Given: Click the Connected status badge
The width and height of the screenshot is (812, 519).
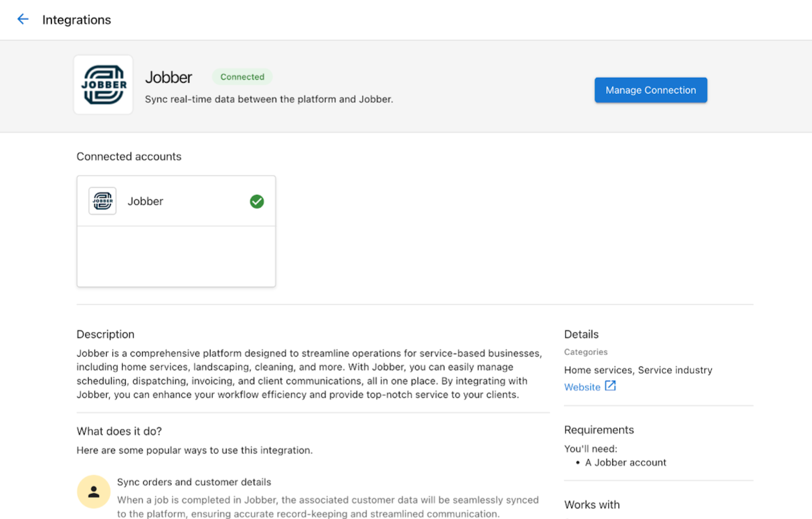Looking at the screenshot, I should (242, 77).
